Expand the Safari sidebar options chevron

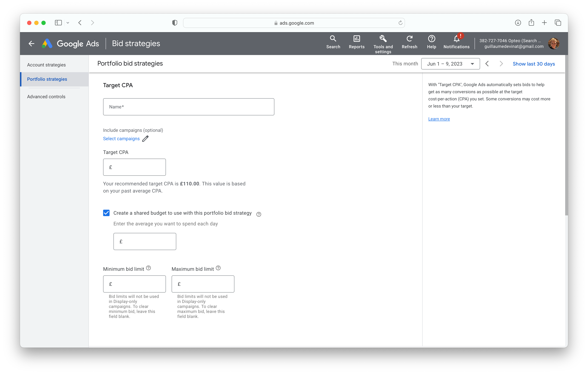click(68, 23)
